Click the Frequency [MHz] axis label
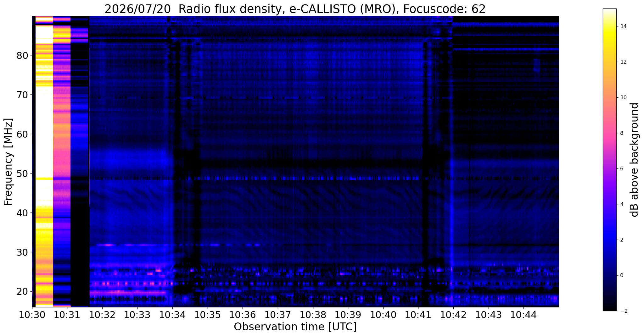 click(8, 162)
